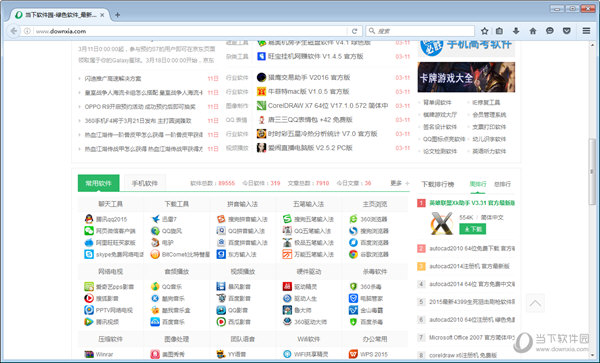This screenshot has height=363, width=600.
Task: Open the bookmarks list clipboard icon
Action: [x=499, y=31]
